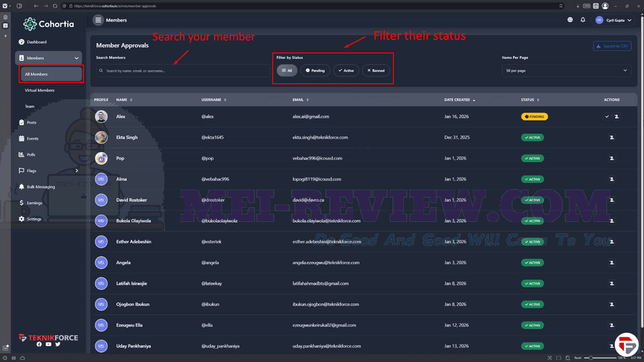
Task: Open the Cyril Gupta account dropdown
Action: tap(614, 20)
